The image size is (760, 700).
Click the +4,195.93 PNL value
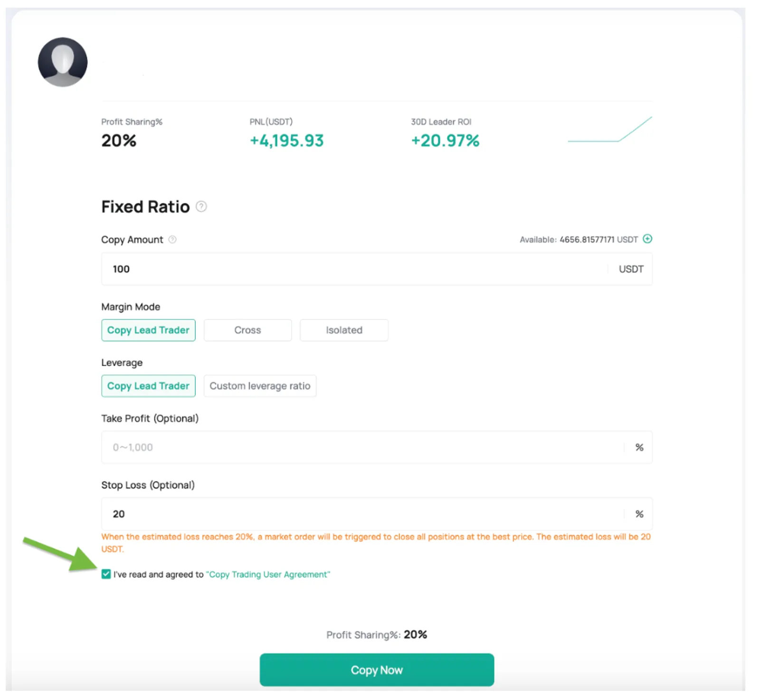pos(286,141)
